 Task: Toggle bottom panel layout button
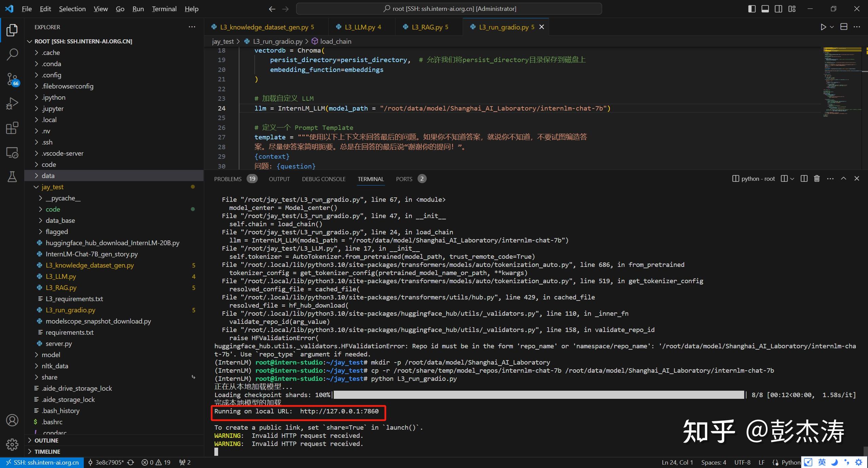click(765, 9)
